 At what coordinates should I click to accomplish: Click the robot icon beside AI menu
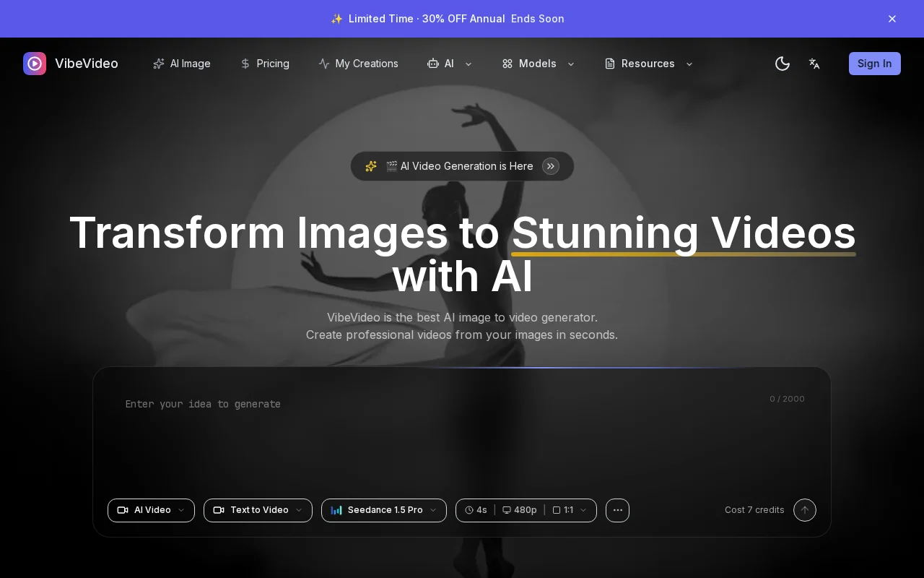tap(433, 64)
